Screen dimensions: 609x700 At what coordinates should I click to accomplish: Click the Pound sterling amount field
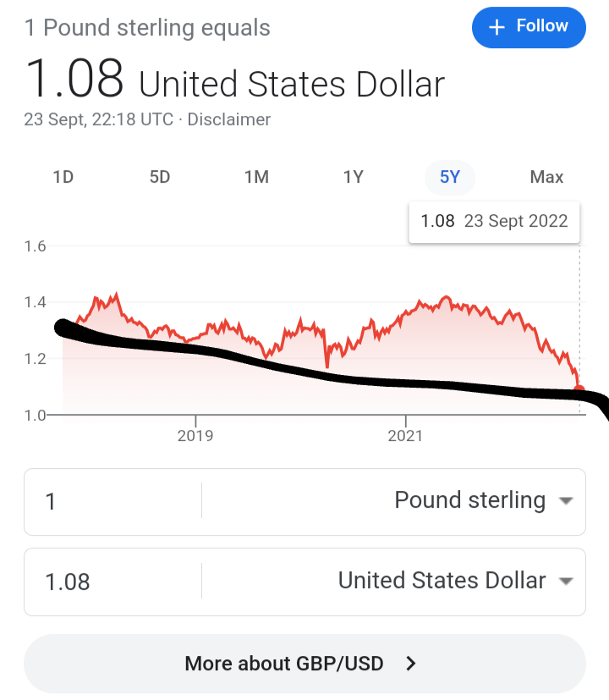[110, 501]
